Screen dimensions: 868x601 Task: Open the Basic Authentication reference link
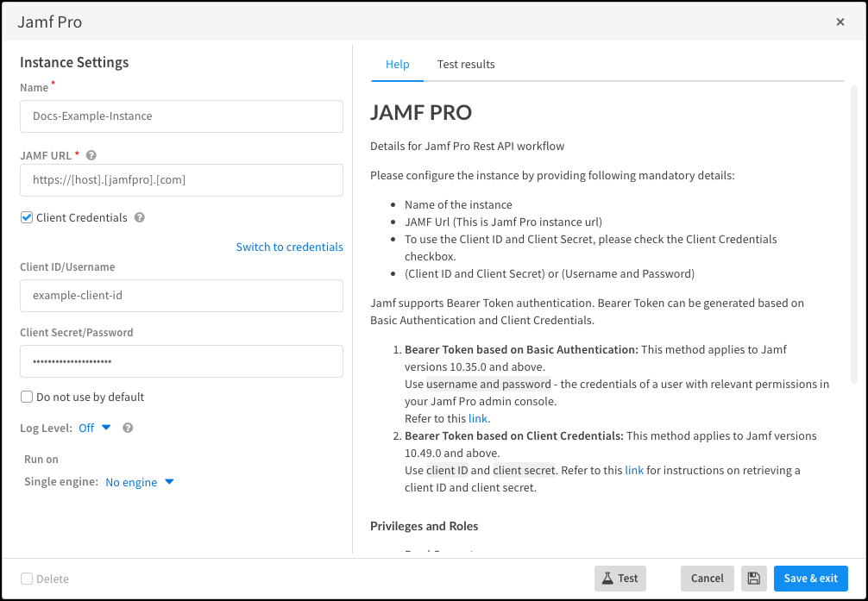pyautogui.click(x=478, y=419)
